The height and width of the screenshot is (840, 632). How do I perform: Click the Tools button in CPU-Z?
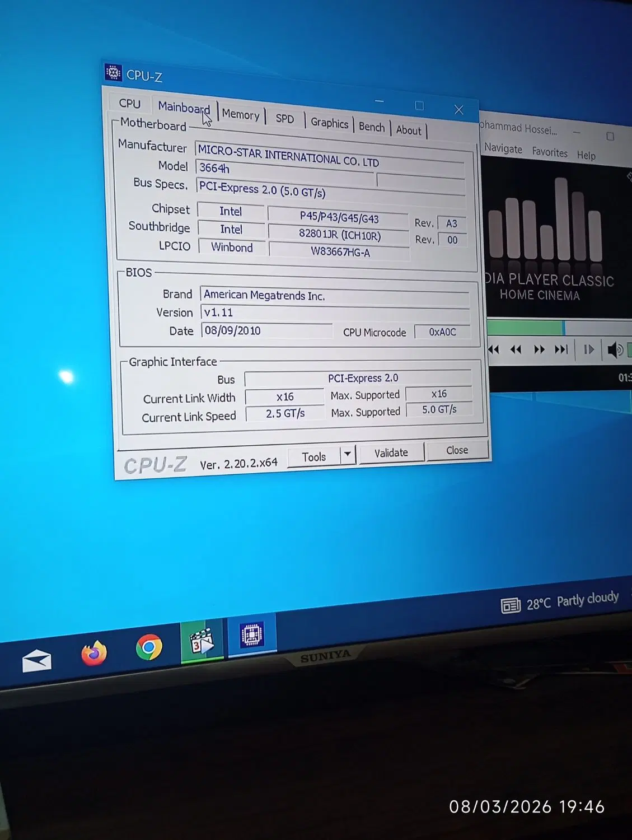314,457
